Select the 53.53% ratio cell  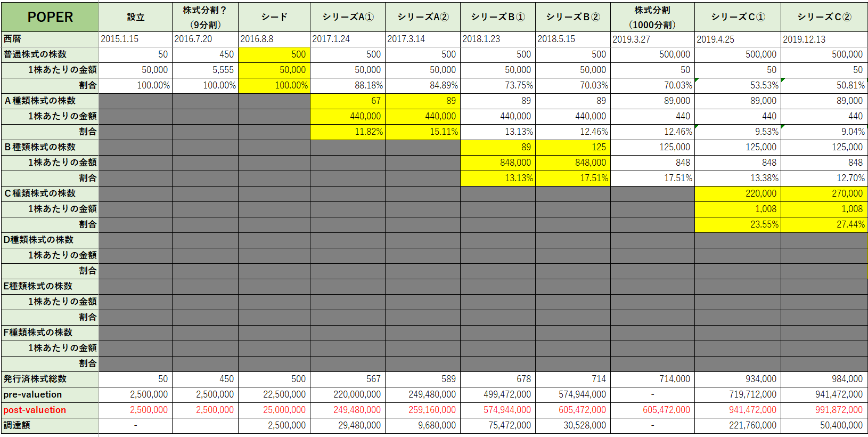pos(738,85)
